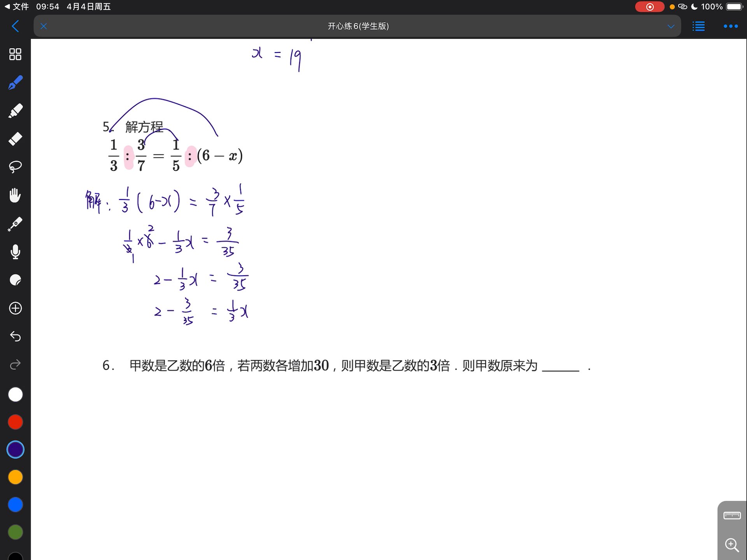Go back with the blue arrow

coord(16,26)
